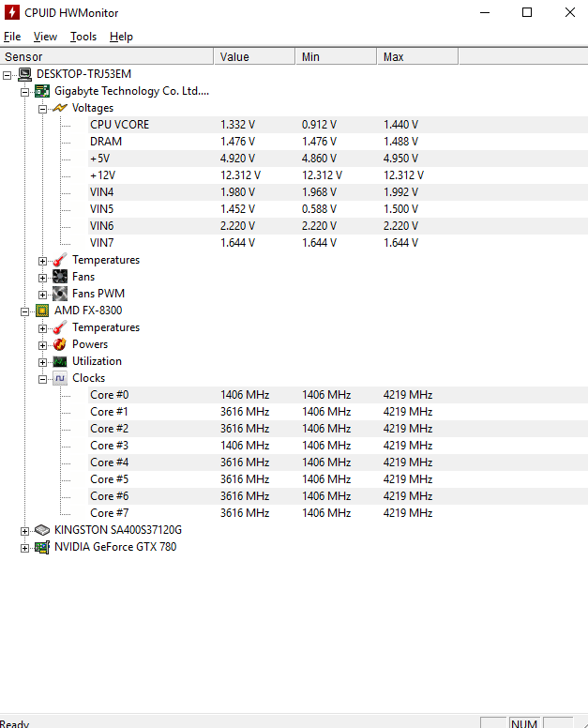The height and width of the screenshot is (728, 588).
Task: Expand the Fans PWM section
Action: click(42, 295)
